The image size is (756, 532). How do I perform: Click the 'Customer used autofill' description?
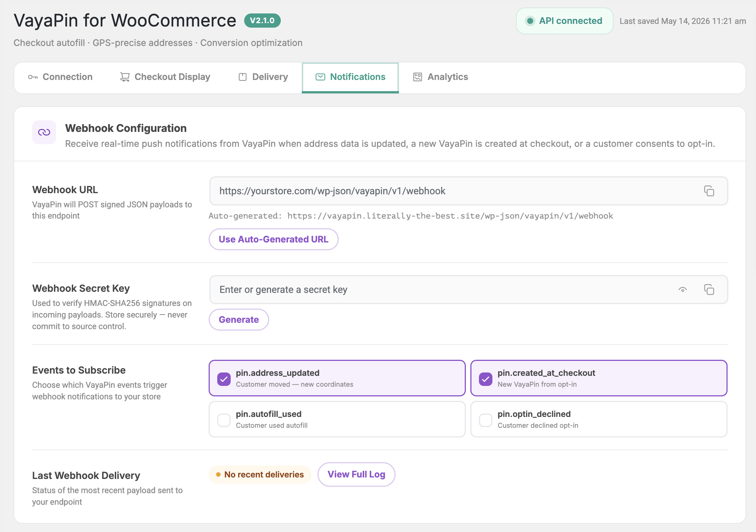[272, 426]
